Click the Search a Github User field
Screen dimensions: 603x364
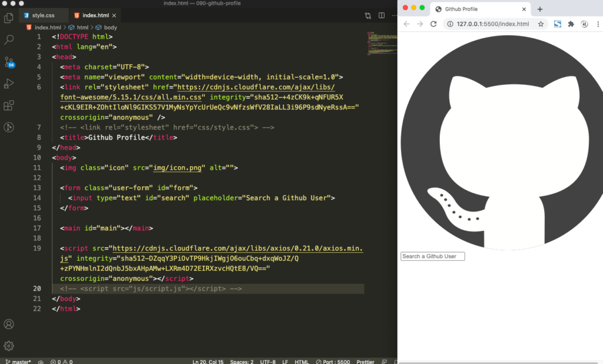[x=433, y=256]
